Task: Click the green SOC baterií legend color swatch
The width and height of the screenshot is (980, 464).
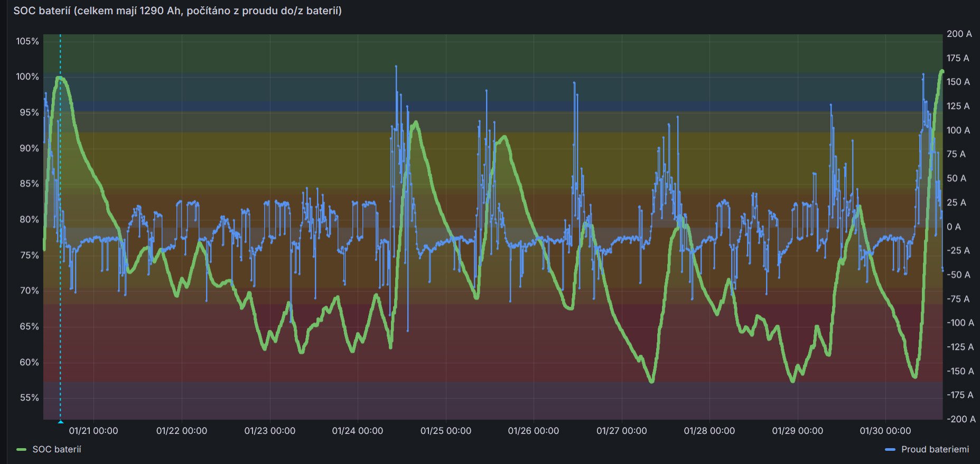Action: click(x=22, y=450)
